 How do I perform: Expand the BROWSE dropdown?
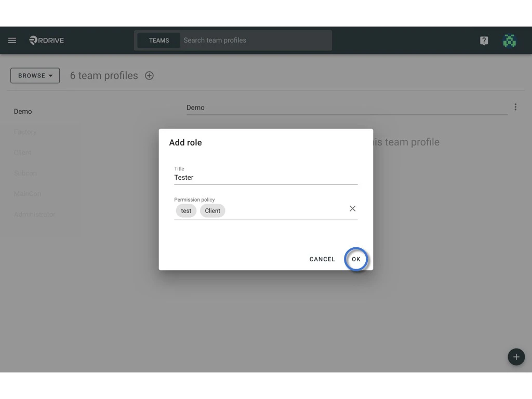click(x=35, y=75)
